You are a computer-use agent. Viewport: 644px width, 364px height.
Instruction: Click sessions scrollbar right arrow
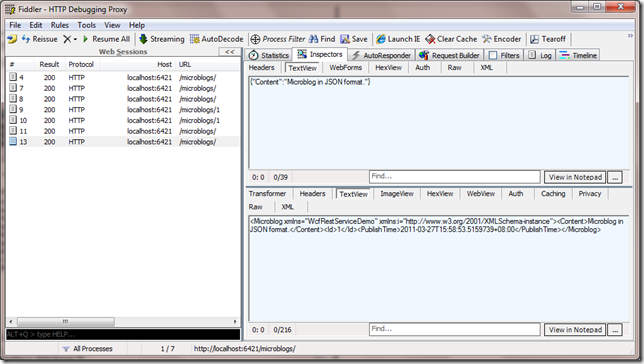click(x=235, y=321)
